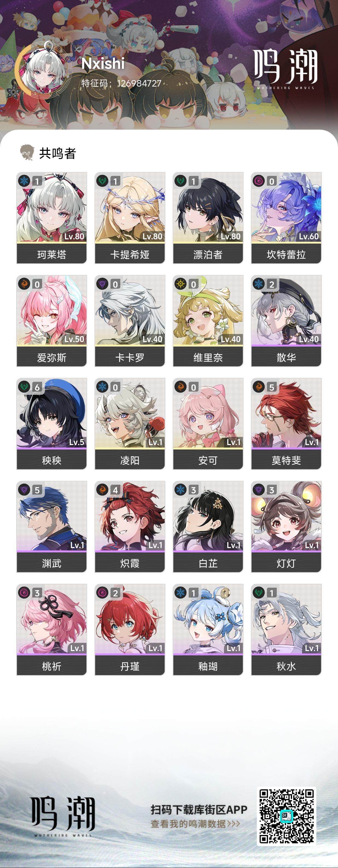The width and height of the screenshot is (338, 868).
Task: Open the 散华 character portrait
Action: coord(286,310)
